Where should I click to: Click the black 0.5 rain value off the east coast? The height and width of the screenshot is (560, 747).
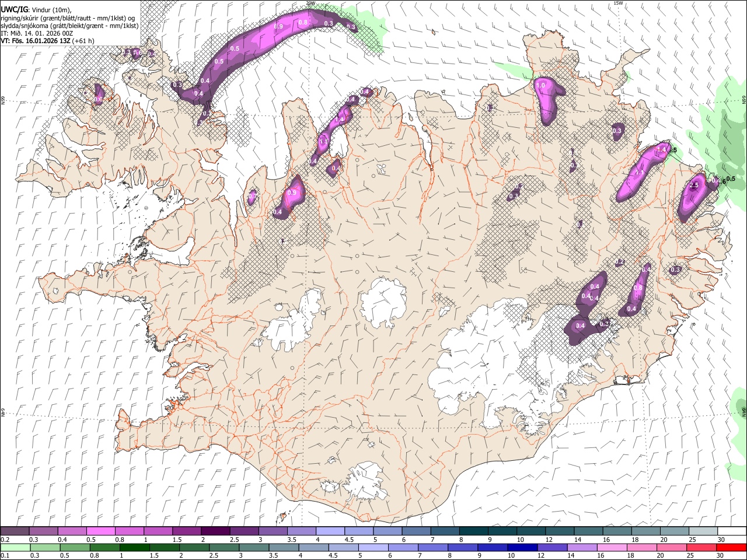[731, 178]
